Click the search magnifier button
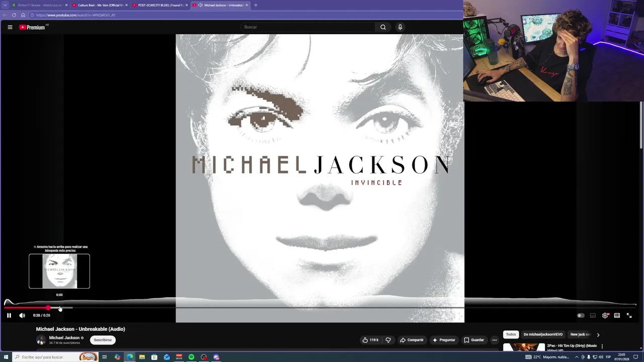This screenshot has width=644, height=362. [x=383, y=27]
